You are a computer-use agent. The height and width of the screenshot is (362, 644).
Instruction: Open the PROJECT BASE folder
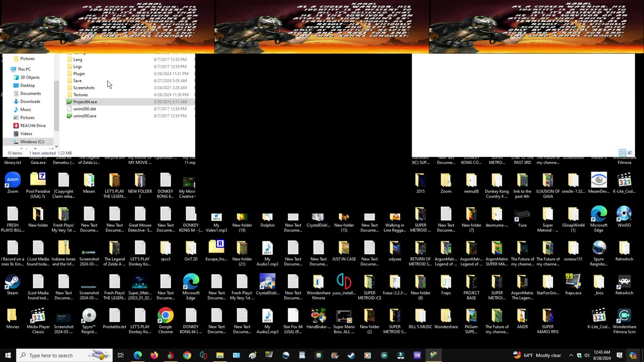click(471, 287)
